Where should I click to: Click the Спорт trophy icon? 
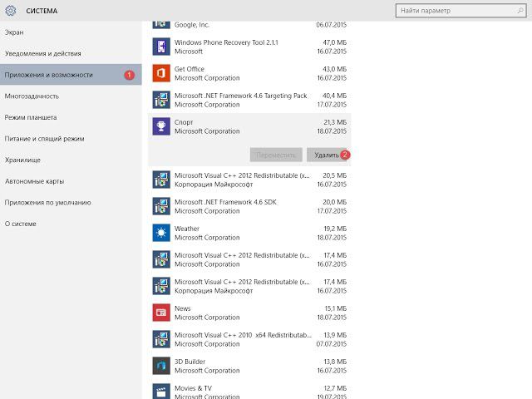coord(161,126)
